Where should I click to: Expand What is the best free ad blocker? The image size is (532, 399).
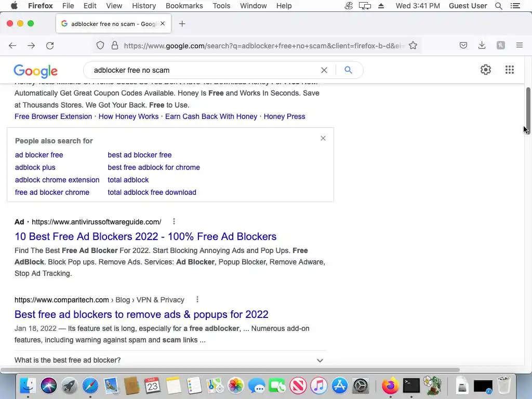pos(170,360)
